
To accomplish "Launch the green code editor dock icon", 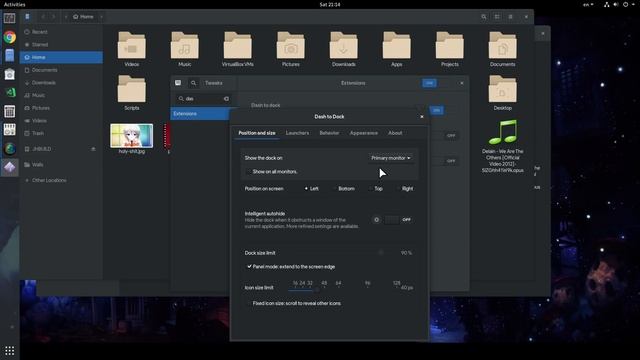I will 10,93.
